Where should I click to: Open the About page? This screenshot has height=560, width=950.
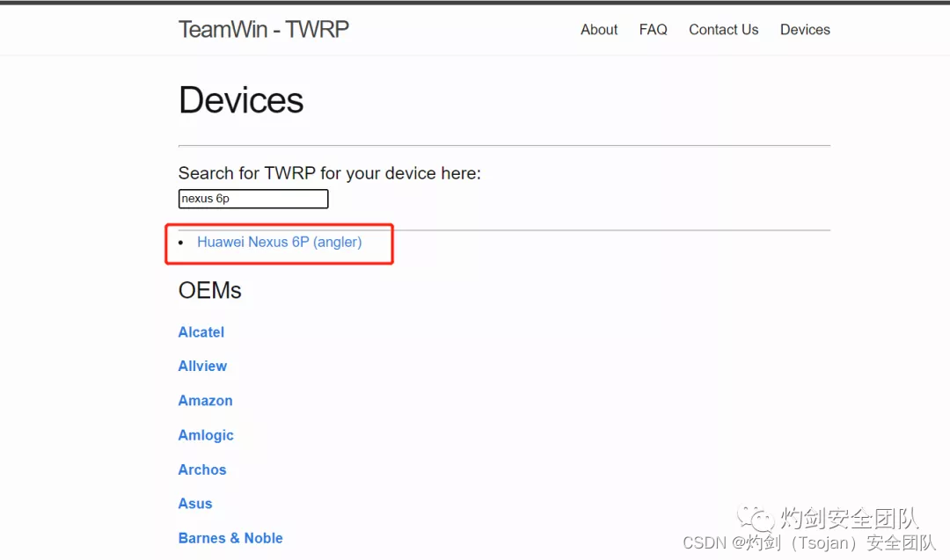click(599, 30)
